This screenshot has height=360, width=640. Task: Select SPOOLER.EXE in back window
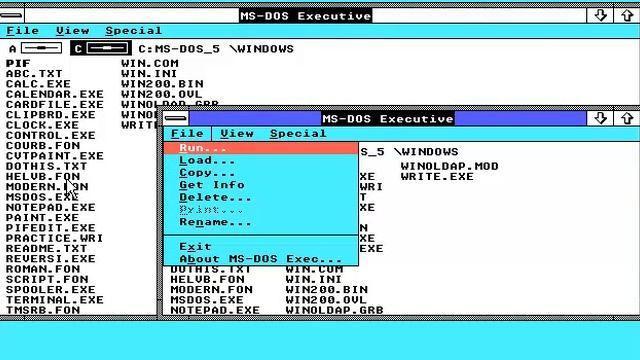pos(51,290)
